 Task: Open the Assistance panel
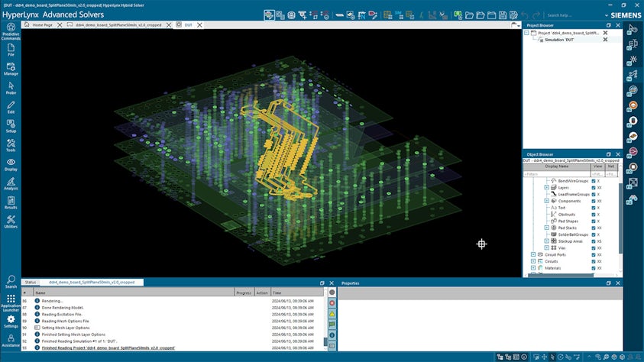[11, 341]
